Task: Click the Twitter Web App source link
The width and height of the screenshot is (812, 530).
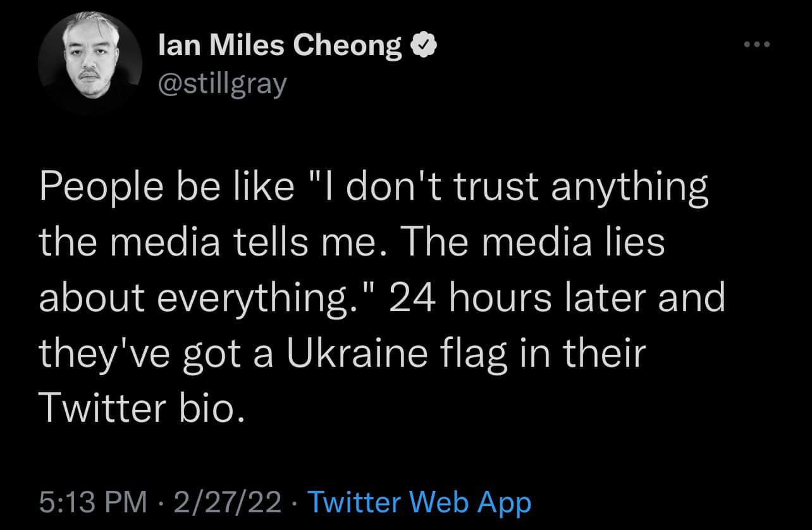Action: 418,503
